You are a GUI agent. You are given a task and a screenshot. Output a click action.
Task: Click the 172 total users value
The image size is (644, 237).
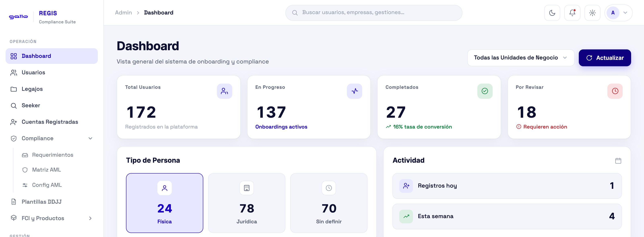point(141,112)
